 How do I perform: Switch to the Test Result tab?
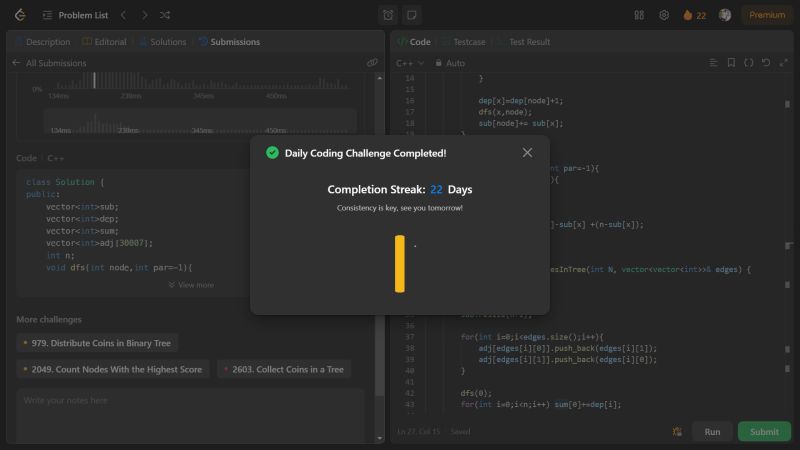[528, 42]
